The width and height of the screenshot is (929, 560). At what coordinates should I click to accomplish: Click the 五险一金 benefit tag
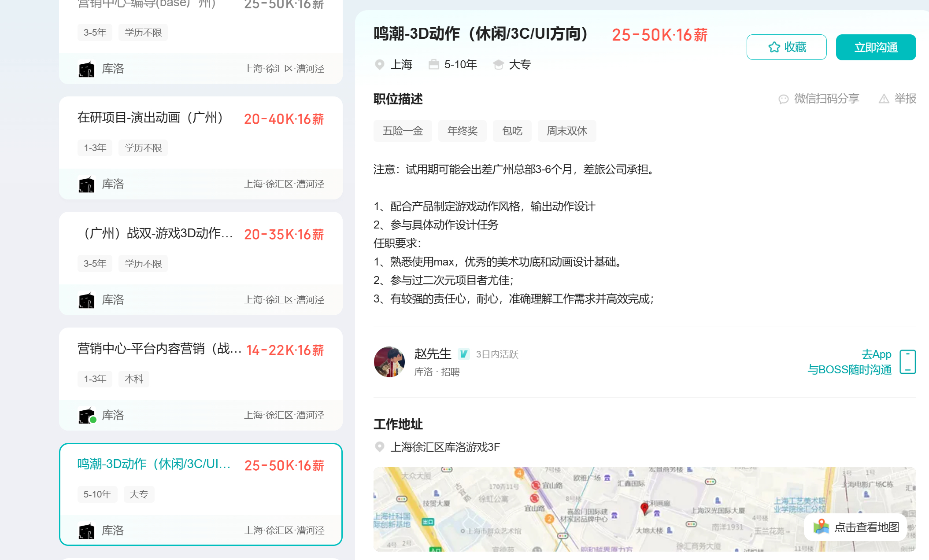[403, 131]
